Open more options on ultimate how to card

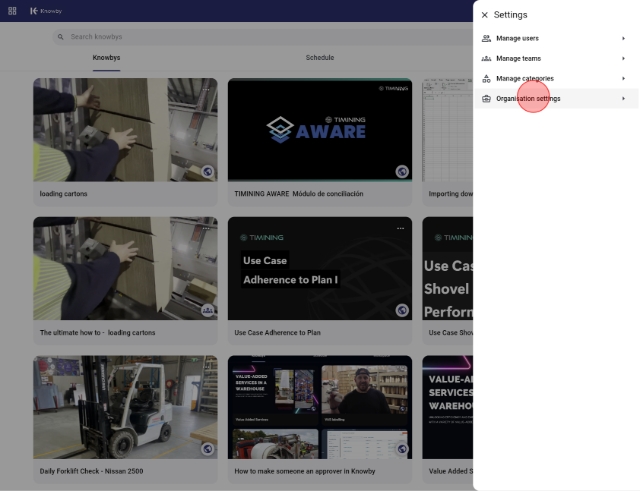pos(206,228)
